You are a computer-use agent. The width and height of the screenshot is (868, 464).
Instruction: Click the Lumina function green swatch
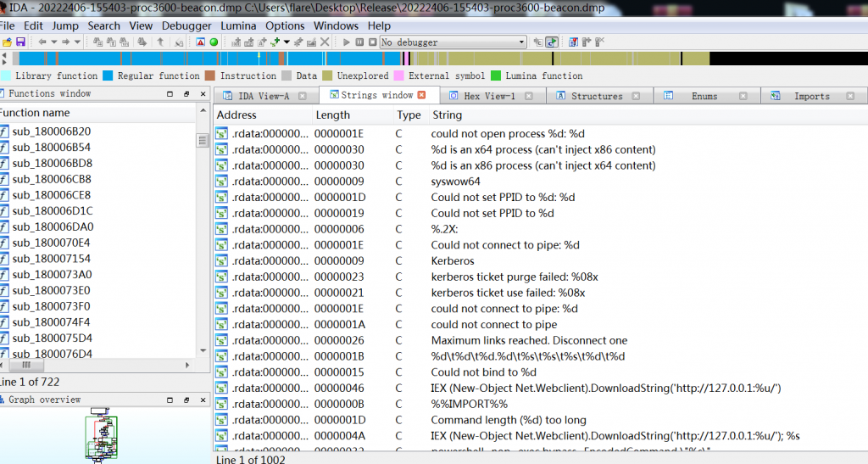(496, 75)
